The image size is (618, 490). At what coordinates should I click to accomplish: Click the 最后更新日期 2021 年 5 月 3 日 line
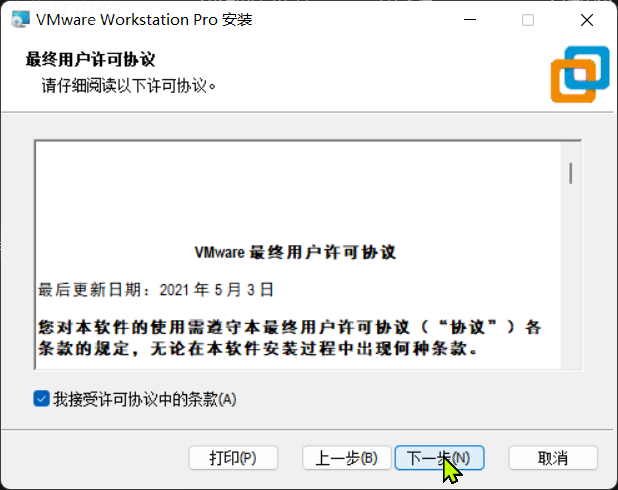click(155, 290)
